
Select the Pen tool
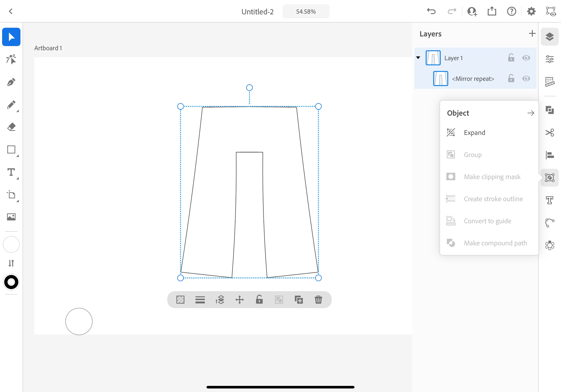tap(11, 82)
